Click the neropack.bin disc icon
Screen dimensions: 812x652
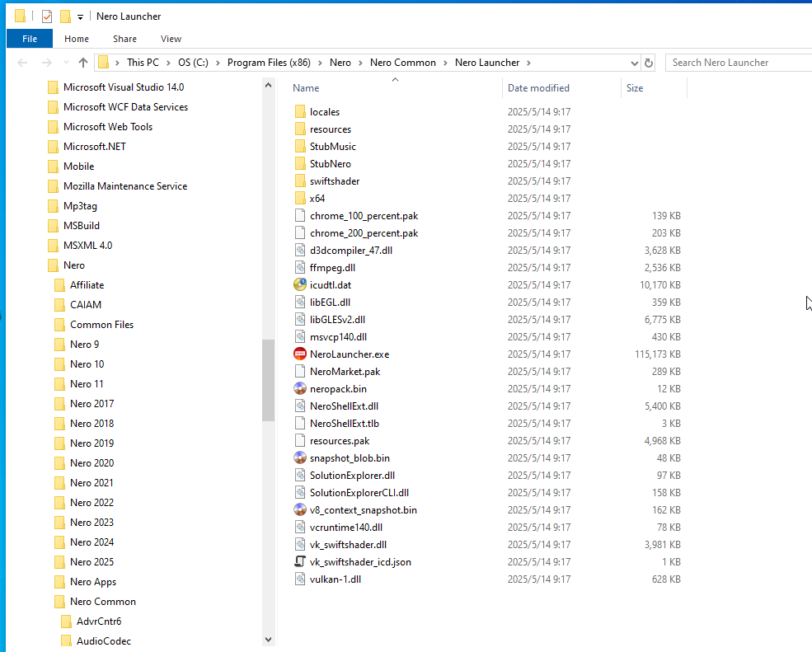[x=300, y=389]
